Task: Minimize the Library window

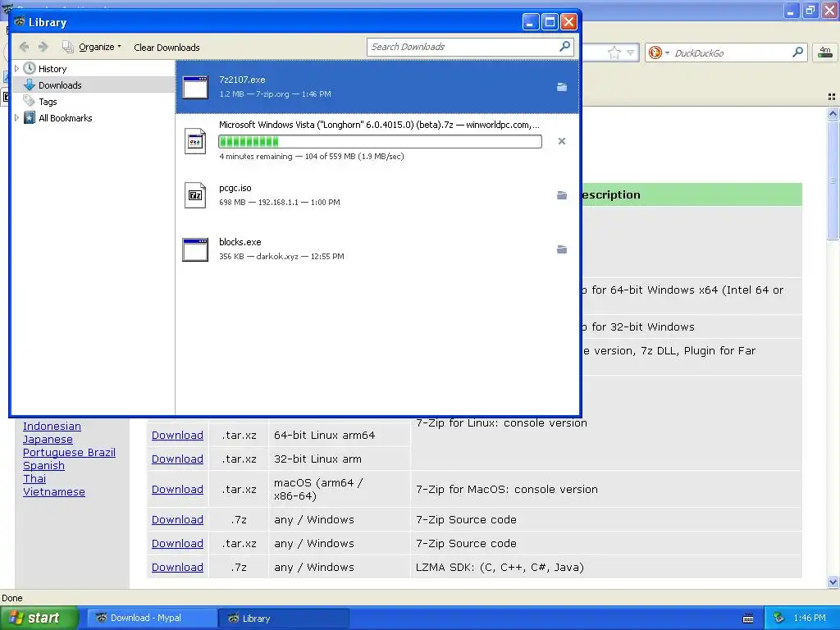Action: [531, 22]
